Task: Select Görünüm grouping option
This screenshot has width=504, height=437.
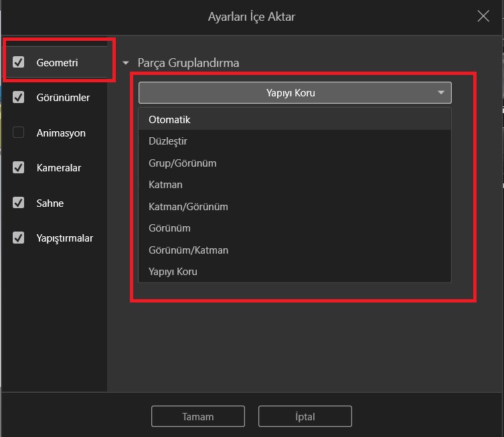Action: [x=169, y=228]
